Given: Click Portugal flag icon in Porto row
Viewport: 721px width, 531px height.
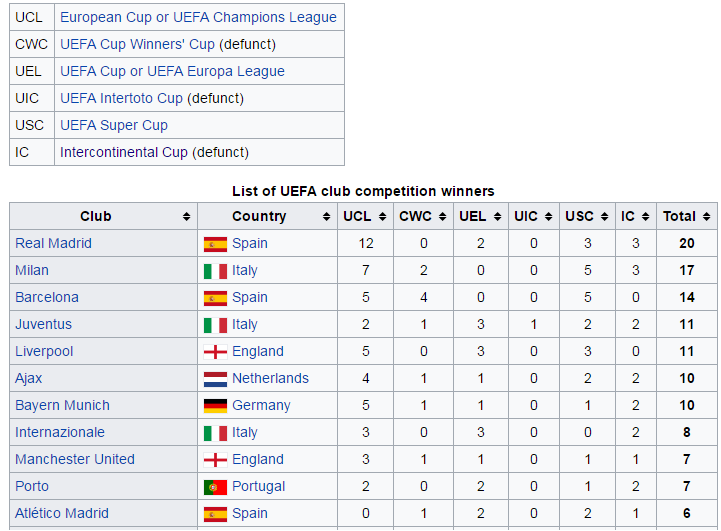Looking at the screenshot, I should 215,487.
